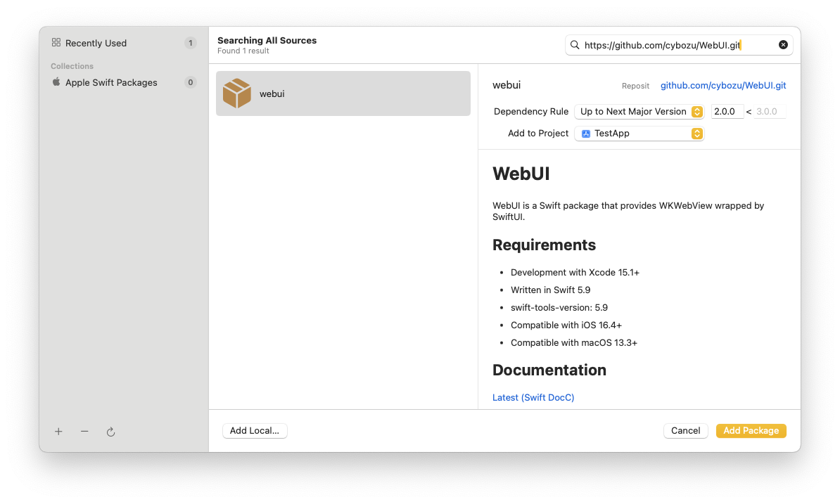Open the Add to Project dropdown
Image resolution: width=840 pixels, height=504 pixels.
pyautogui.click(x=639, y=134)
